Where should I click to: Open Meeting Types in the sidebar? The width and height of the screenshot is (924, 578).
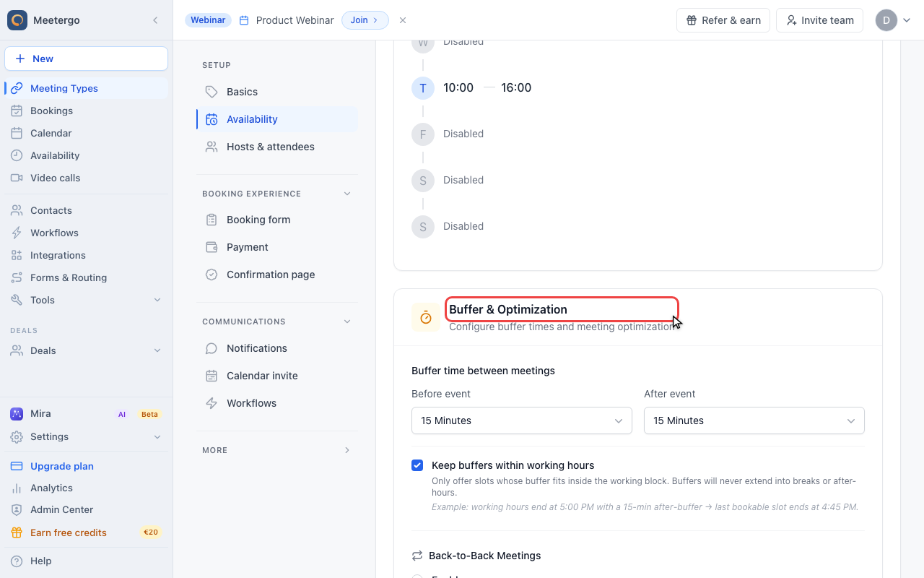86,88
